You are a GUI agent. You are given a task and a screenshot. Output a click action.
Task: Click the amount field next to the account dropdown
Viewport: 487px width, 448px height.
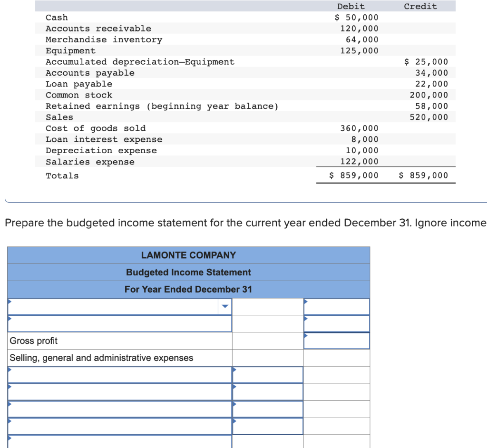pyautogui.click(x=267, y=306)
